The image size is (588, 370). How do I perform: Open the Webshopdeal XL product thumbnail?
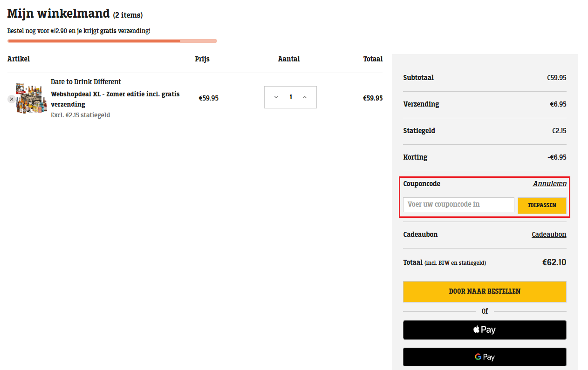click(x=31, y=99)
